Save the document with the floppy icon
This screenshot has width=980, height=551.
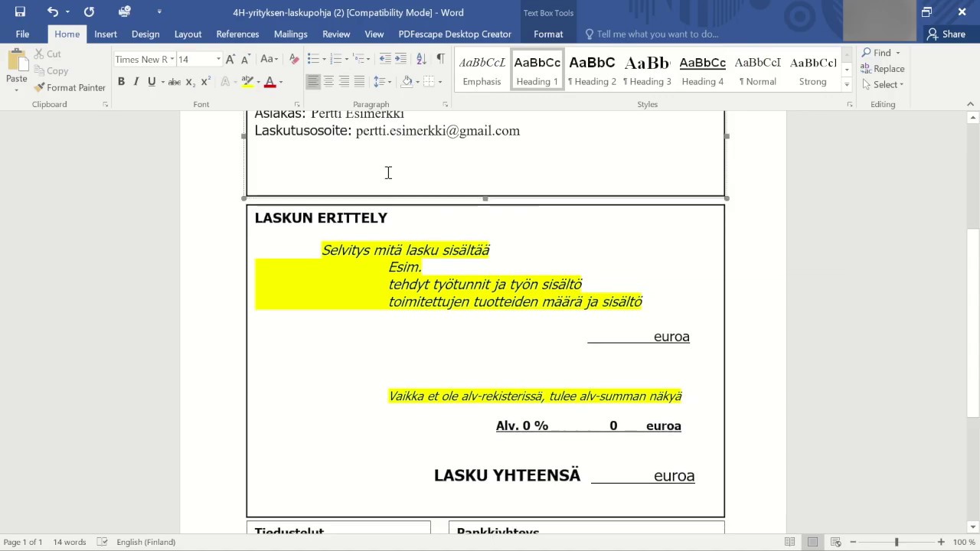coord(20,12)
